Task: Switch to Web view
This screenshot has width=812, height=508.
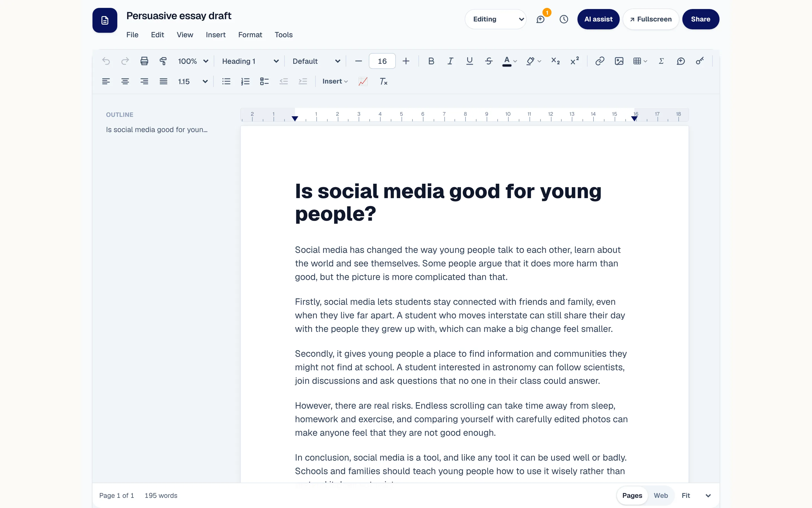Action: [x=661, y=496]
